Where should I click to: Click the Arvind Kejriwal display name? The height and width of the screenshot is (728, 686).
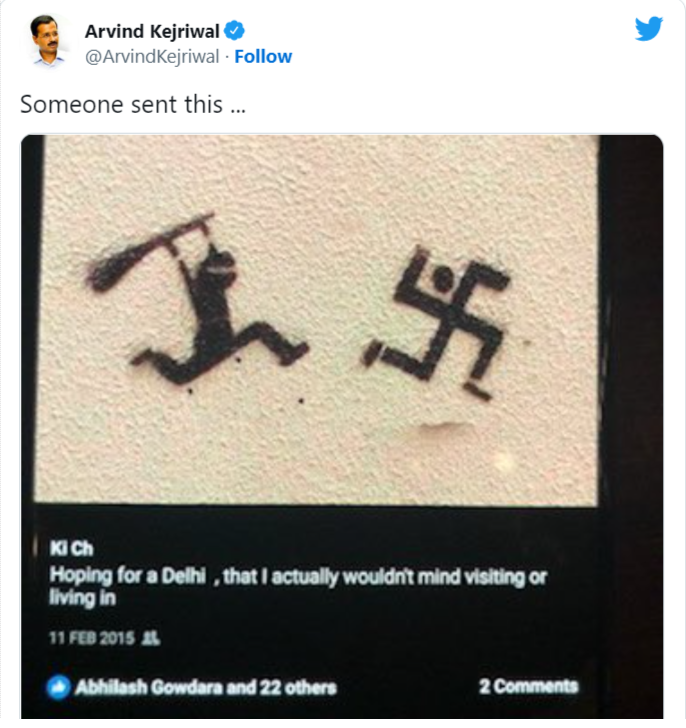[x=153, y=31]
